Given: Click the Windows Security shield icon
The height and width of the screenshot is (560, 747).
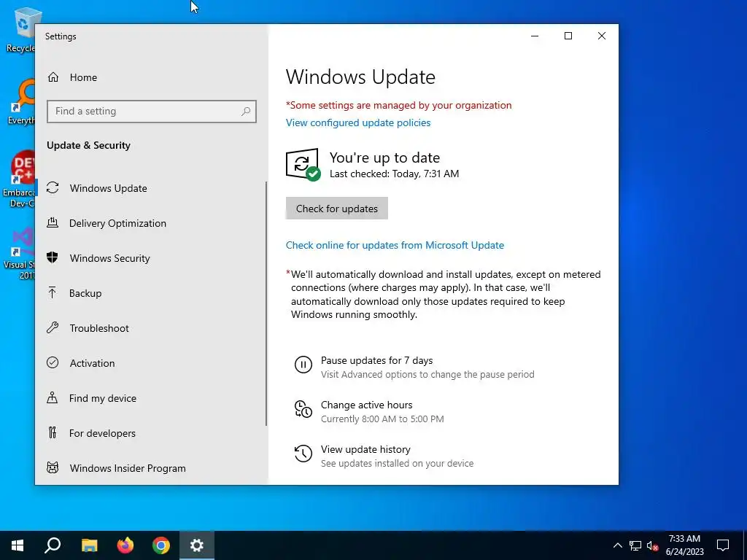Looking at the screenshot, I should click(53, 257).
